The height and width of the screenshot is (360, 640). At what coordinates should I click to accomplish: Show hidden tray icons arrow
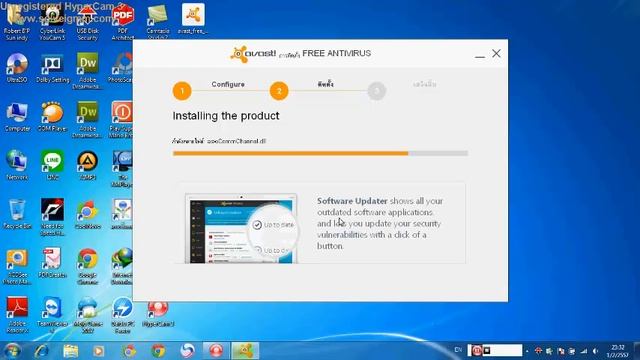pyautogui.click(x=527, y=351)
